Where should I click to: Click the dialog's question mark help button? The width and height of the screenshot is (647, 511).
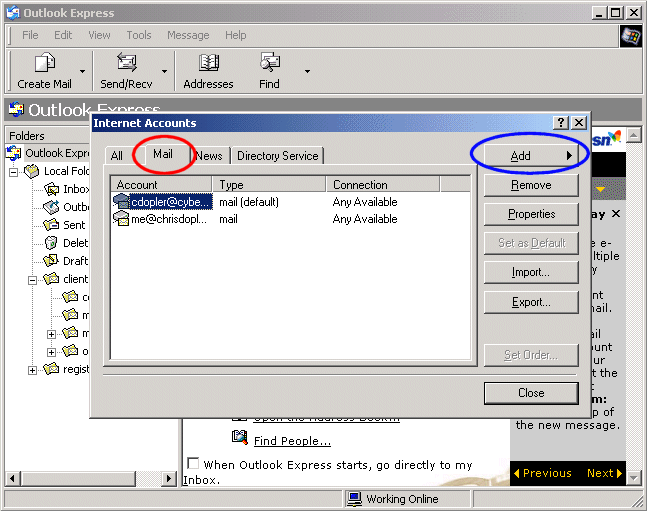coord(561,123)
